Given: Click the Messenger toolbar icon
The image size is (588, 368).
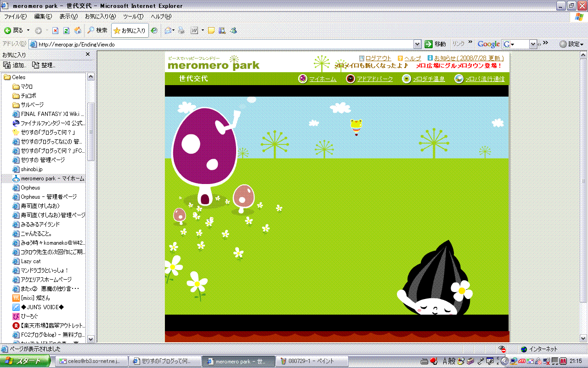Looking at the screenshot, I should 233,30.
